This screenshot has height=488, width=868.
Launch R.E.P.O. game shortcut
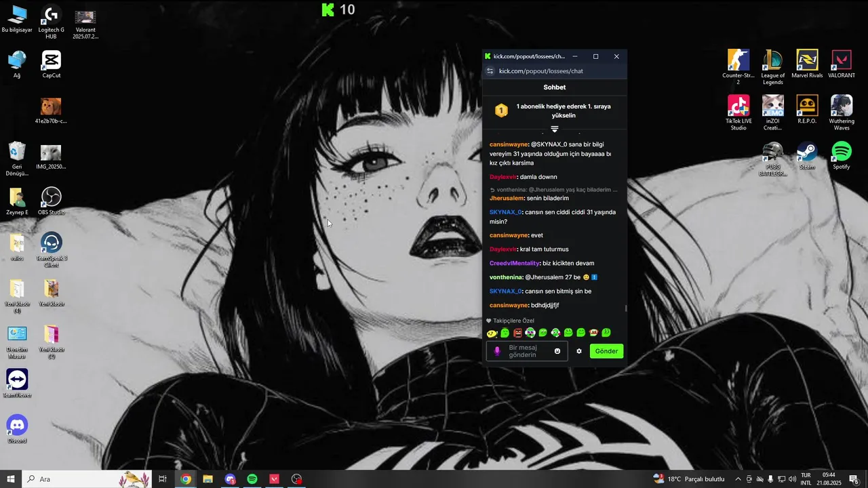pyautogui.click(x=807, y=110)
